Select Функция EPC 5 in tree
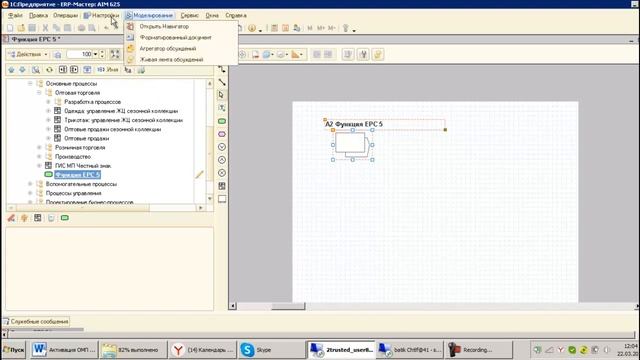 coord(77,175)
